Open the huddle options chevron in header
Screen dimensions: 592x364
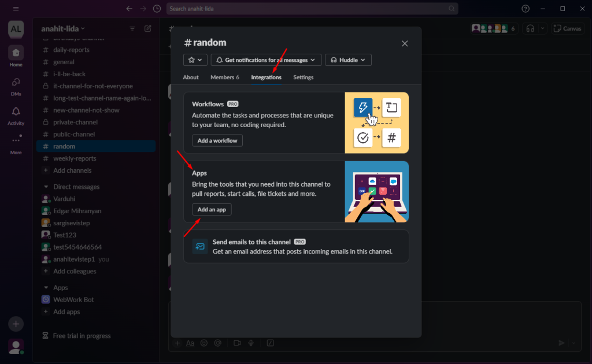point(542,29)
